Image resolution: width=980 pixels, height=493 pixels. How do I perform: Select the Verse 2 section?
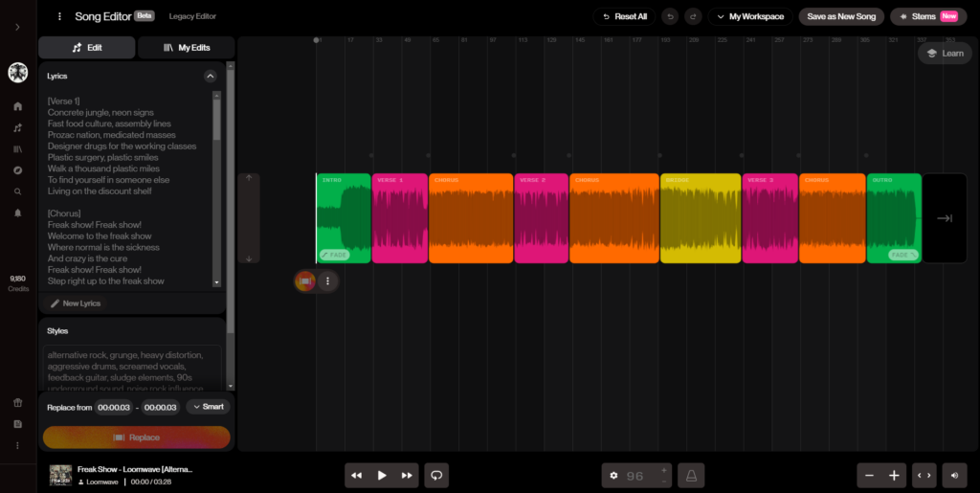pyautogui.click(x=542, y=218)
